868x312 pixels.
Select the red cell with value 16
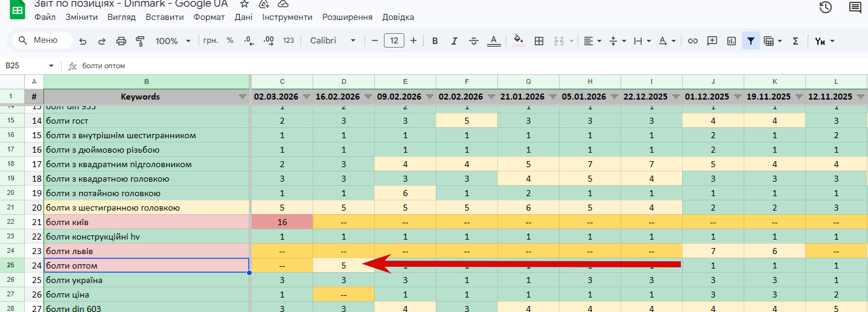click(282, 221)
